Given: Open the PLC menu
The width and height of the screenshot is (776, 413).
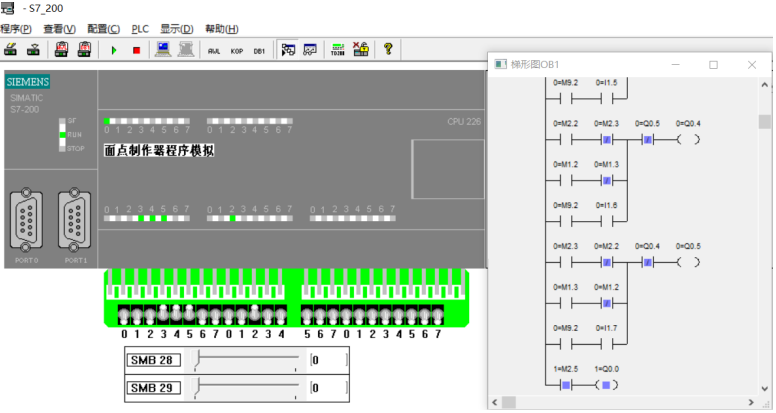Looking at the screenshot, I should click(x=140, y=29).
